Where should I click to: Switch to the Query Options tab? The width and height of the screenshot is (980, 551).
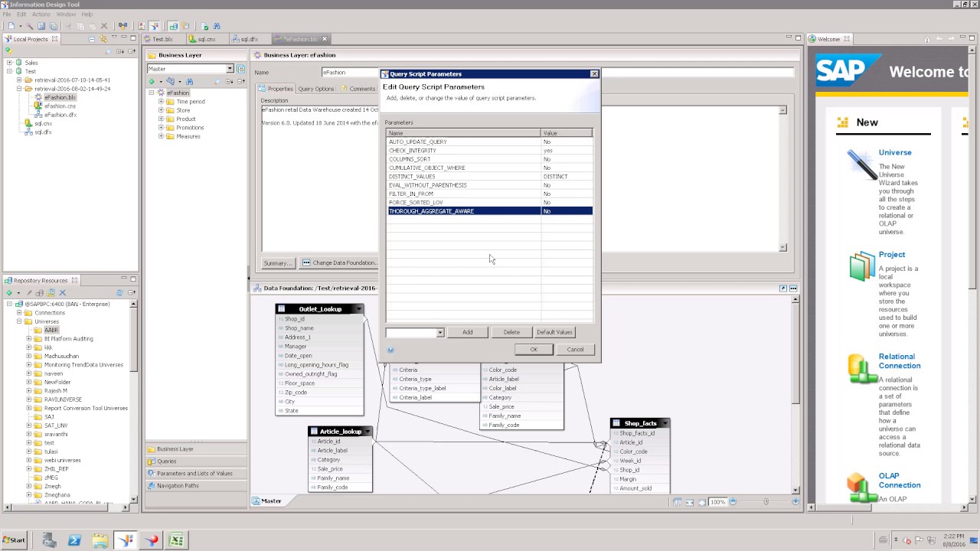click(x=316, y=89)
